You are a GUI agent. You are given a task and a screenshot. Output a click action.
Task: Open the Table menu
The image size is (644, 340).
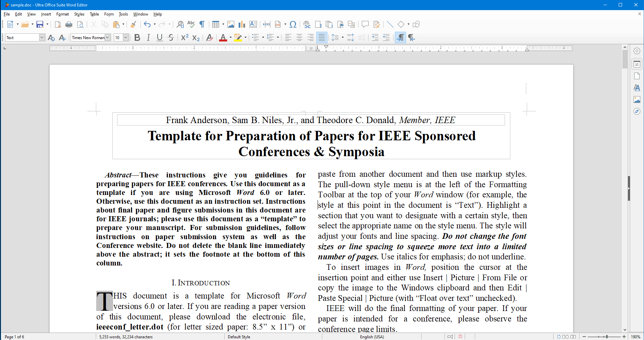coord(94,14)
